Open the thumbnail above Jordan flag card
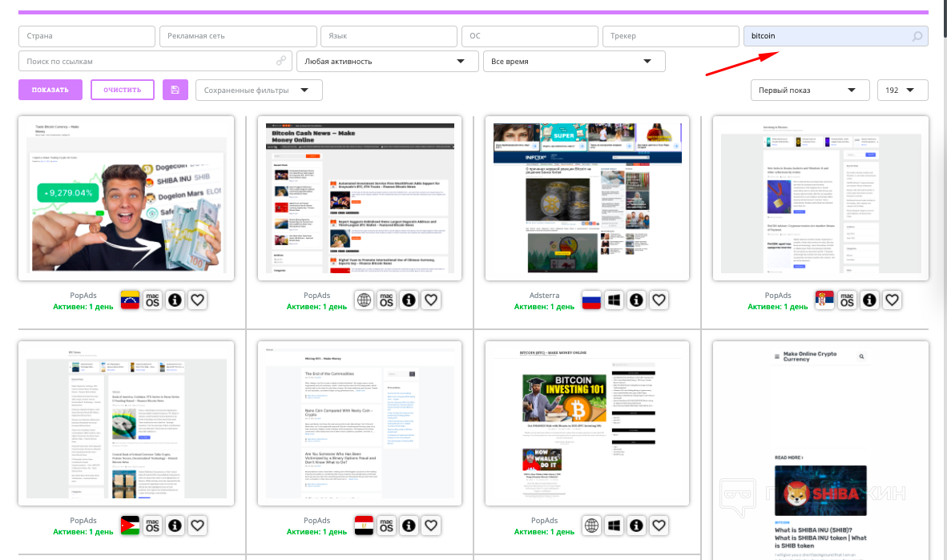Image resolution: width=947 pixels, height=560 pixels. 127,424
